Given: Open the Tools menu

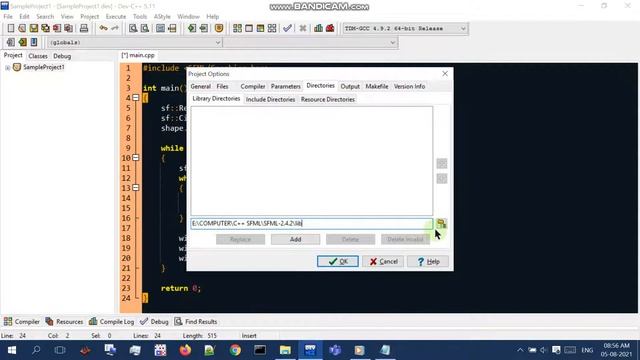Looking at the screenshot, I should (x=140, y=16).
